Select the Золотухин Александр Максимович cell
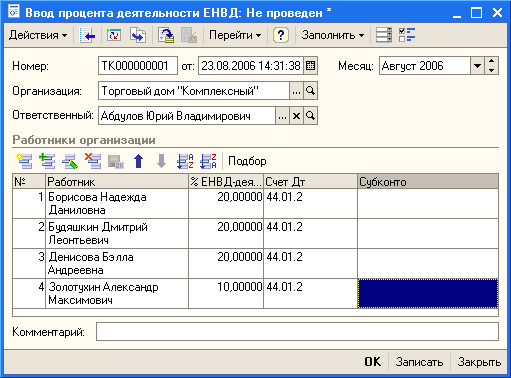Image resolution: width=511 pixels, height=378 pixels. 117,294
